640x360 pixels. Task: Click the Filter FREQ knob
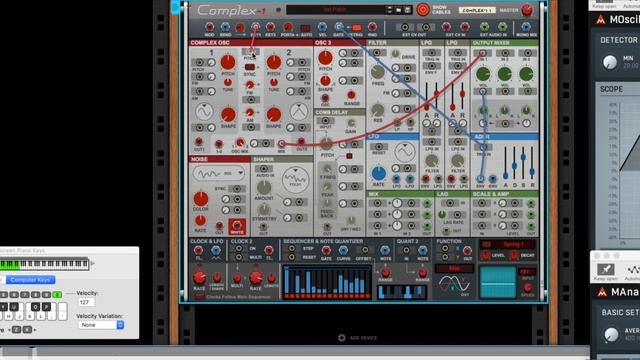point(378,72)
